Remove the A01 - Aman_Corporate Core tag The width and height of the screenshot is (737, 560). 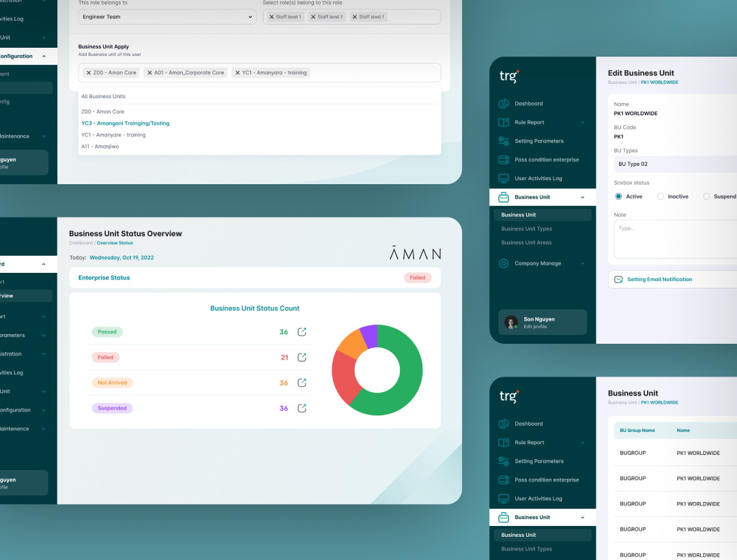pyautogui.click(x=149, y=72)
